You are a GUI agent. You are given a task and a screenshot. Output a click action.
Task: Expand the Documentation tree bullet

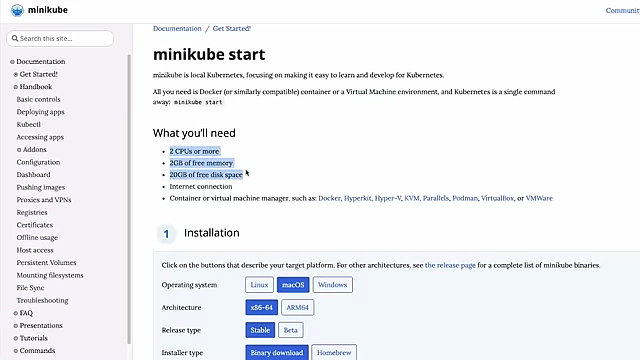[12, 62]
